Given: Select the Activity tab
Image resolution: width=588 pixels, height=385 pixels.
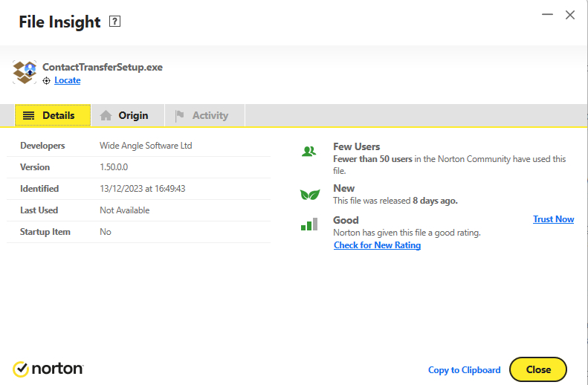Looking at the screenshot, I should click(204, 115).
